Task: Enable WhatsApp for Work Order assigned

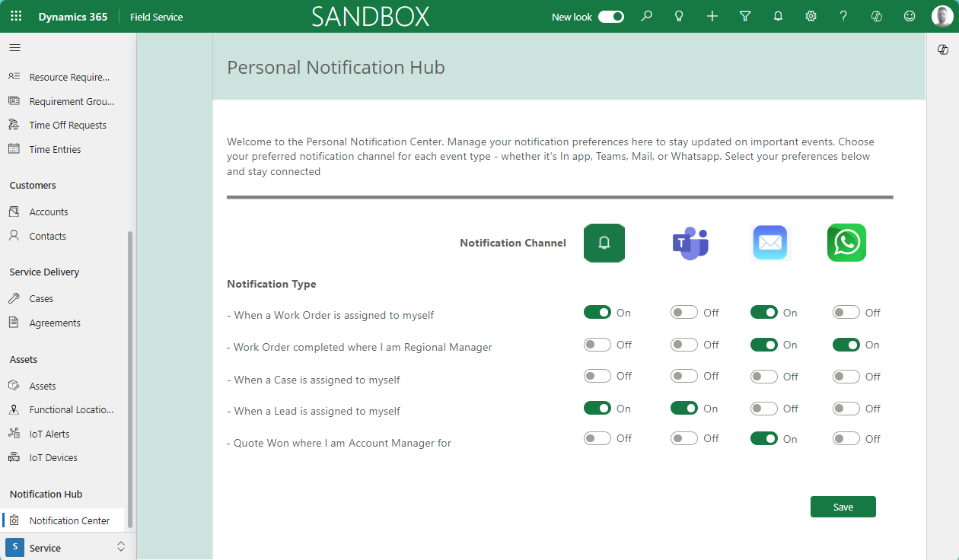Action: tap(846, 312)
